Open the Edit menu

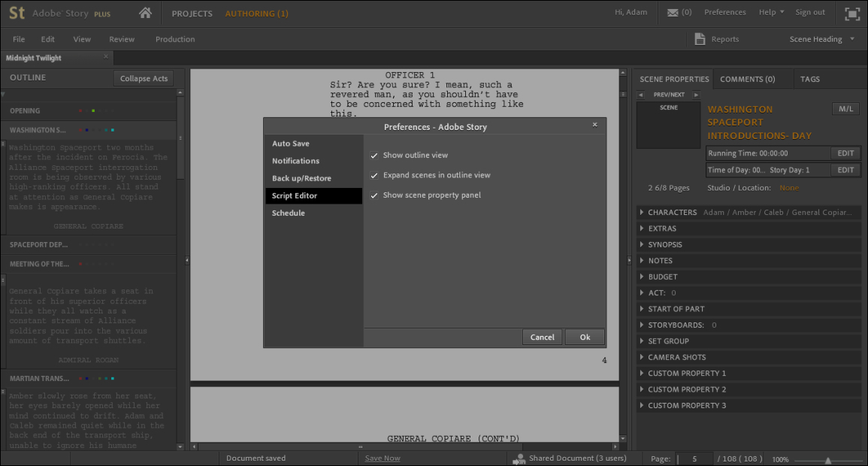(47, 39)
